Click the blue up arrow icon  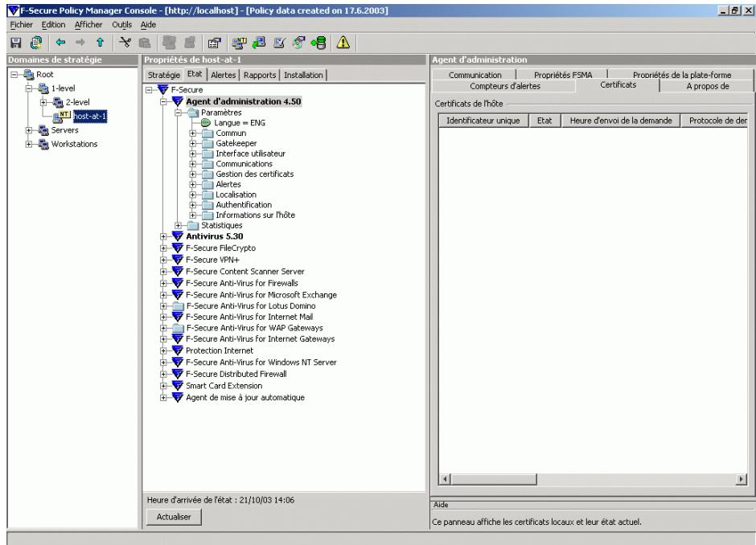click(100, 43)
